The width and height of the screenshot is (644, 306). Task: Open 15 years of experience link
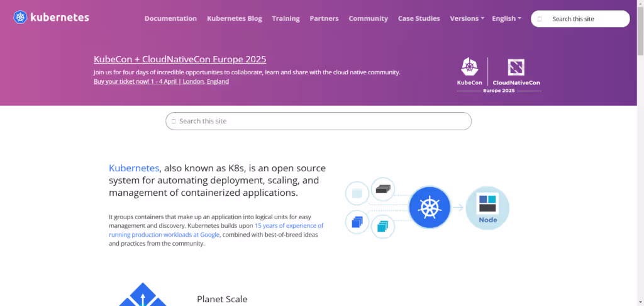(x=216, y=230)
